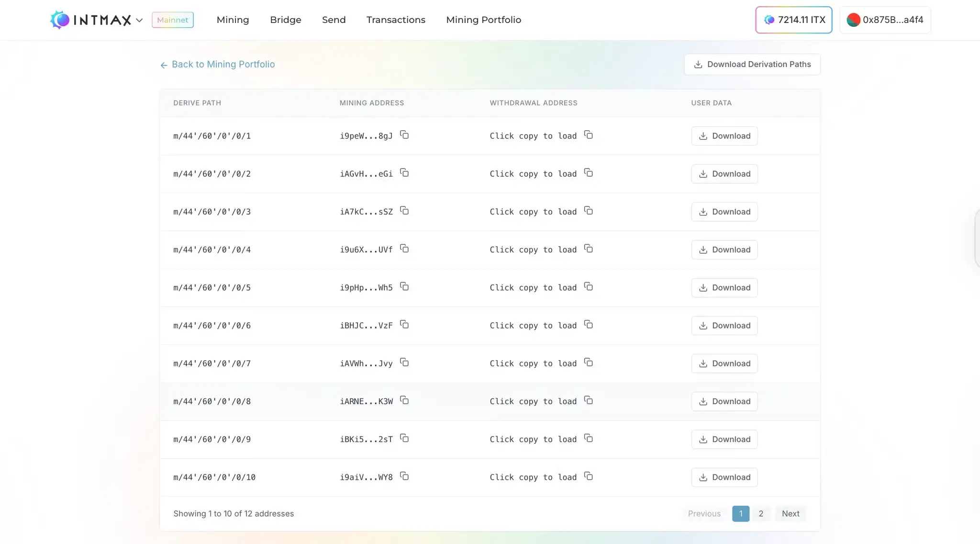Screen dimensions: 980x544
Task: Navigate to the Bridge section
Action: pos(285,20)
